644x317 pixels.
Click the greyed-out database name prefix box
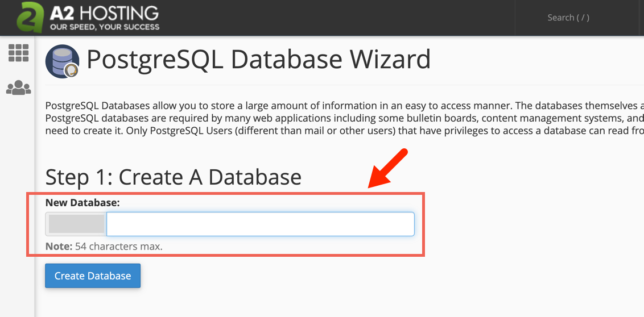pos(76,224)
